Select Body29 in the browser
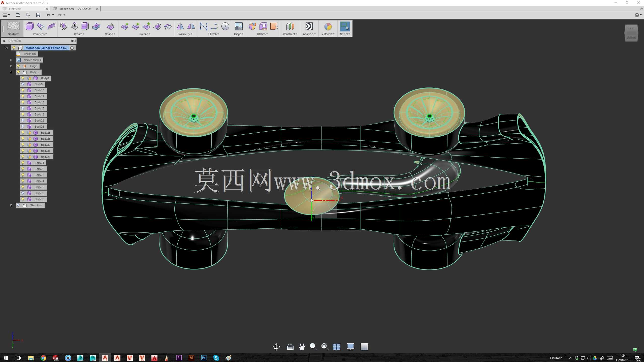The width and height of the screenshot is (644, 362). pos(46,157)
